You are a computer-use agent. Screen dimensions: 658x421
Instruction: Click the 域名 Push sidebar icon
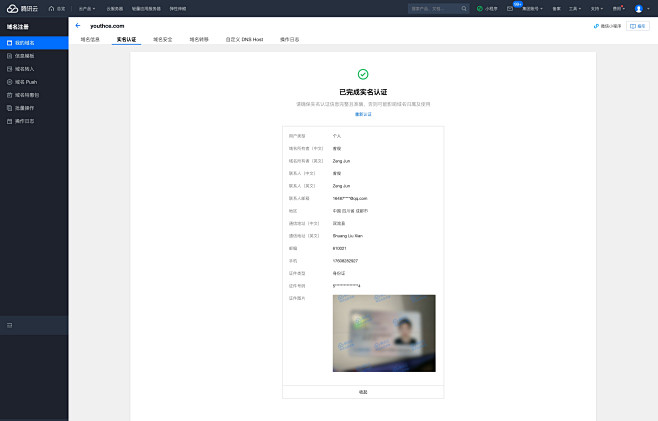(10, 82)
